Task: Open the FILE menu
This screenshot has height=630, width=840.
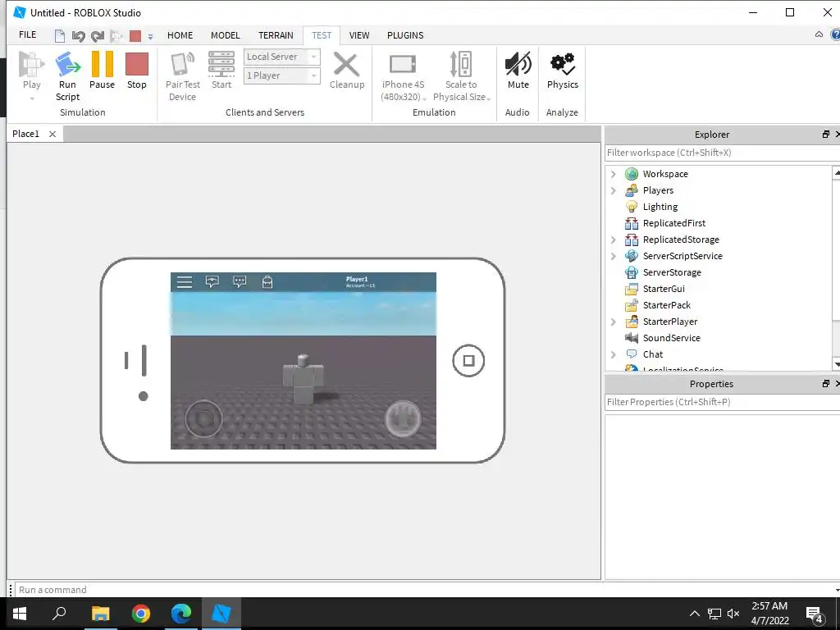Action: pos(27,34)
